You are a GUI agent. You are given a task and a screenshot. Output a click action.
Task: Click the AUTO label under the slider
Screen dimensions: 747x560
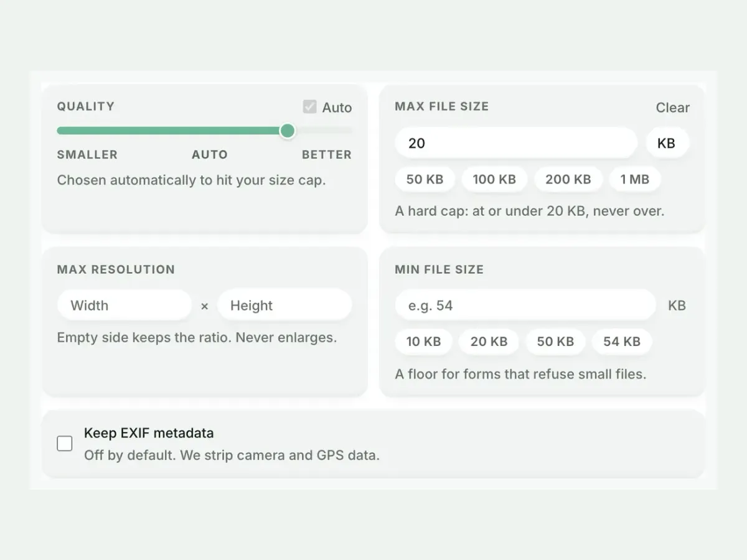pyautogui.click(x=210, y=154)
